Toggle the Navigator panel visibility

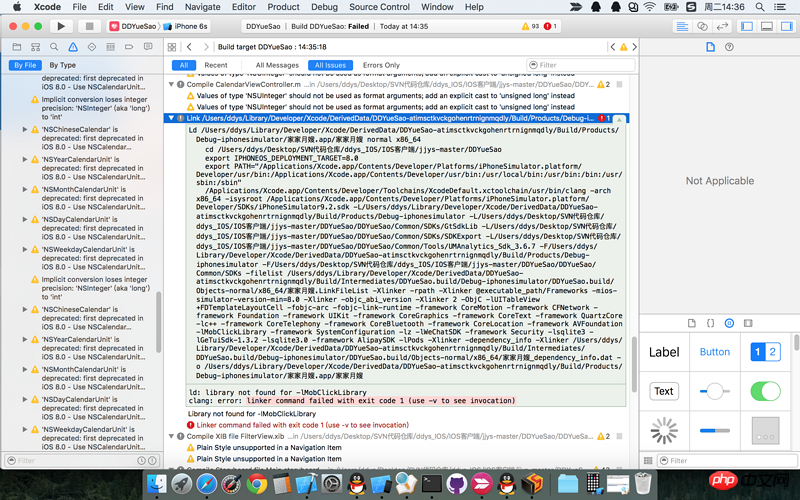[x=747, y=26]
